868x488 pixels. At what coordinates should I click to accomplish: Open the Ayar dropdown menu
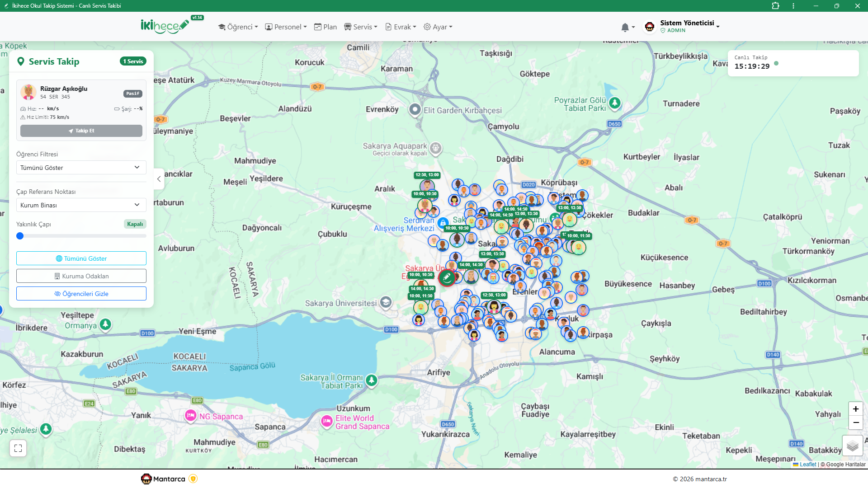[x=438, y=27]
